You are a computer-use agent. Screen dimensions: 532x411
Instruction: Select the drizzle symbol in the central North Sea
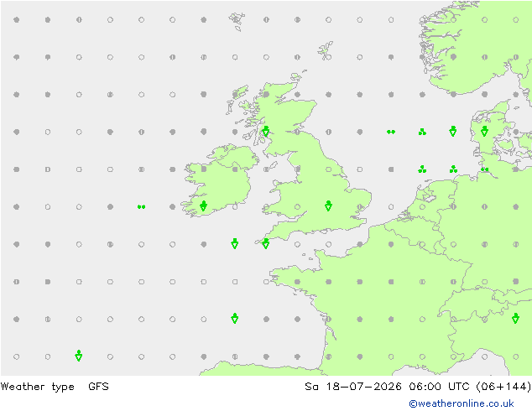391,132
